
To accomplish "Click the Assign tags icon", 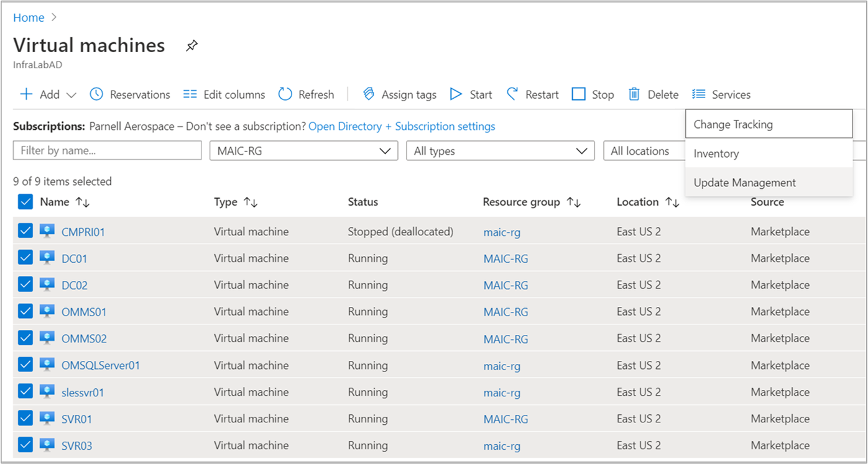I will tap(368, 94).
